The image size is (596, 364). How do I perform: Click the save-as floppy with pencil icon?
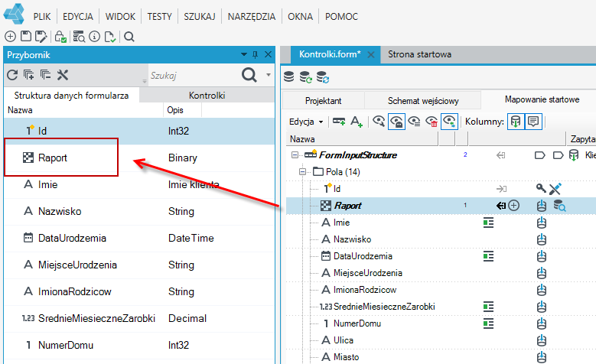click(x=41, y=37)
